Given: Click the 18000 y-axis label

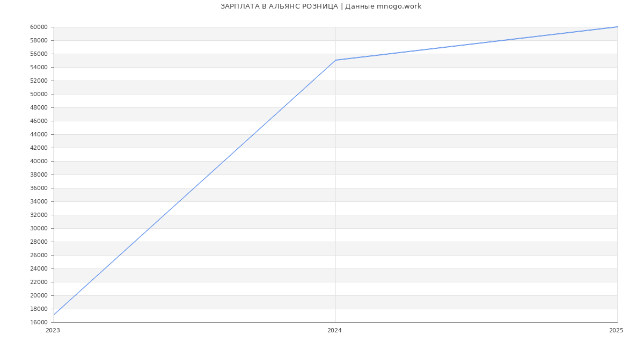Looking at the screenshot, I should click(x=39, y=309).
